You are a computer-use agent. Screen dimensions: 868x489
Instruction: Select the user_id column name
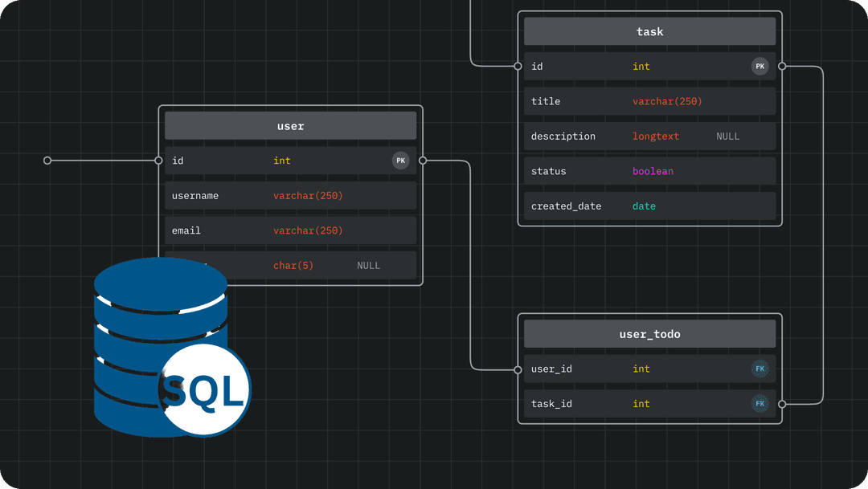(551, 369)
